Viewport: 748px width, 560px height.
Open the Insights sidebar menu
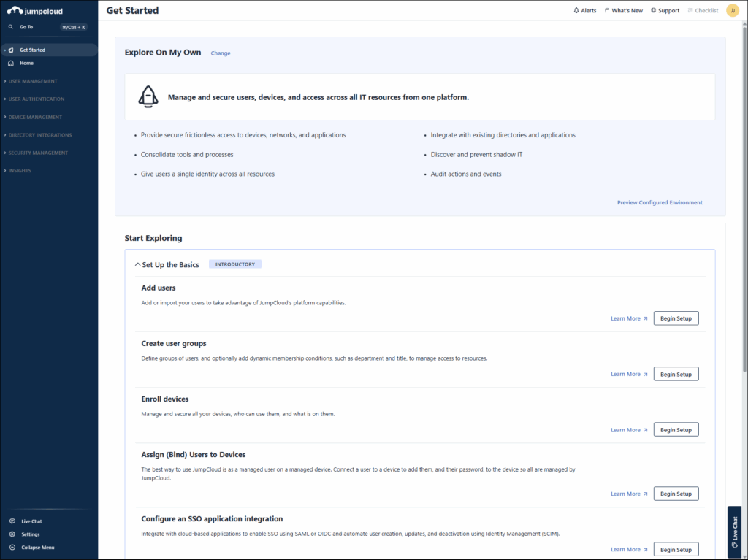(20, 171)
